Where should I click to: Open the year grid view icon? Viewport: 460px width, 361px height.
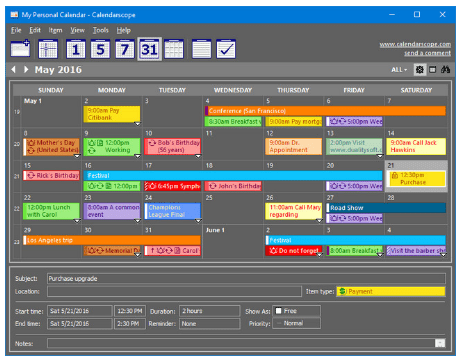pos(174,49)
